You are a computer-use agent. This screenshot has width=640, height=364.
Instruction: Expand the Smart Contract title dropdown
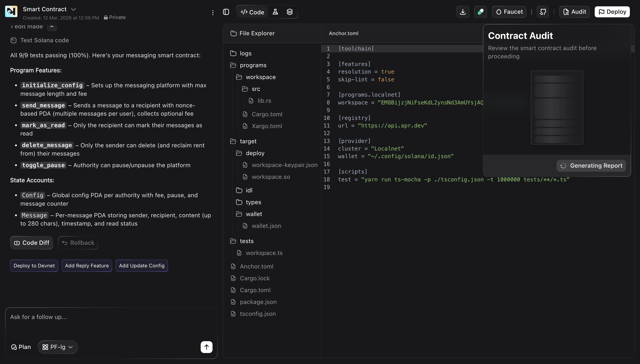click(73, 9)
